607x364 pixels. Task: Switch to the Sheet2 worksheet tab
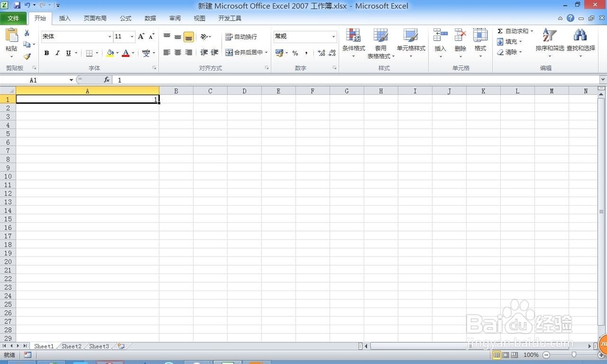[x=72, y=346]
